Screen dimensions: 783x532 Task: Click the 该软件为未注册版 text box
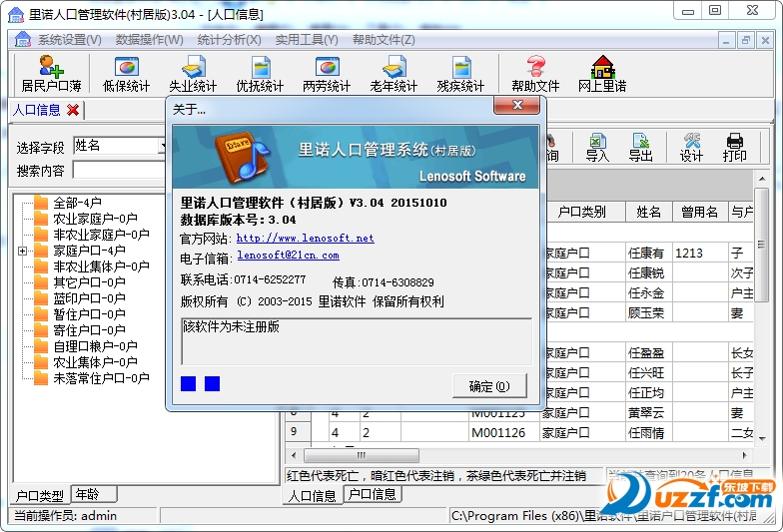coord(357,341)
